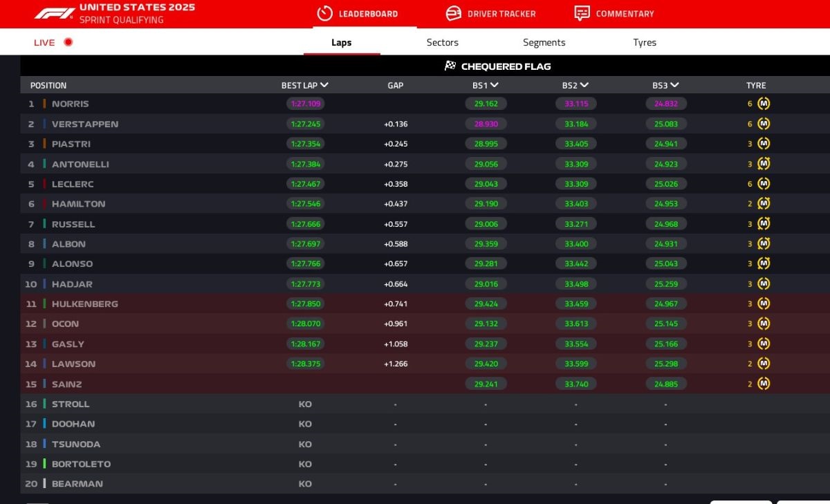Click the Leaderboard stopwatch icon
This screenshot has width=830, height=504.
[325, 13]
